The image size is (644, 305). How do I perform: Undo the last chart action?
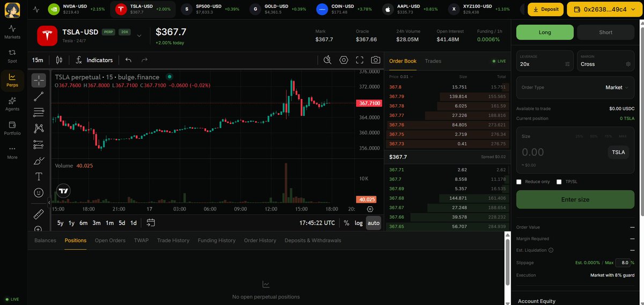point(128,60)
